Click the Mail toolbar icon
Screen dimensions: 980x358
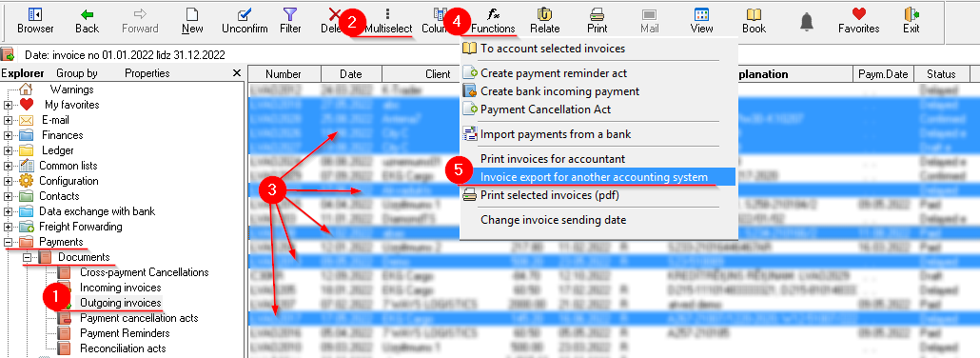point(650,21)
